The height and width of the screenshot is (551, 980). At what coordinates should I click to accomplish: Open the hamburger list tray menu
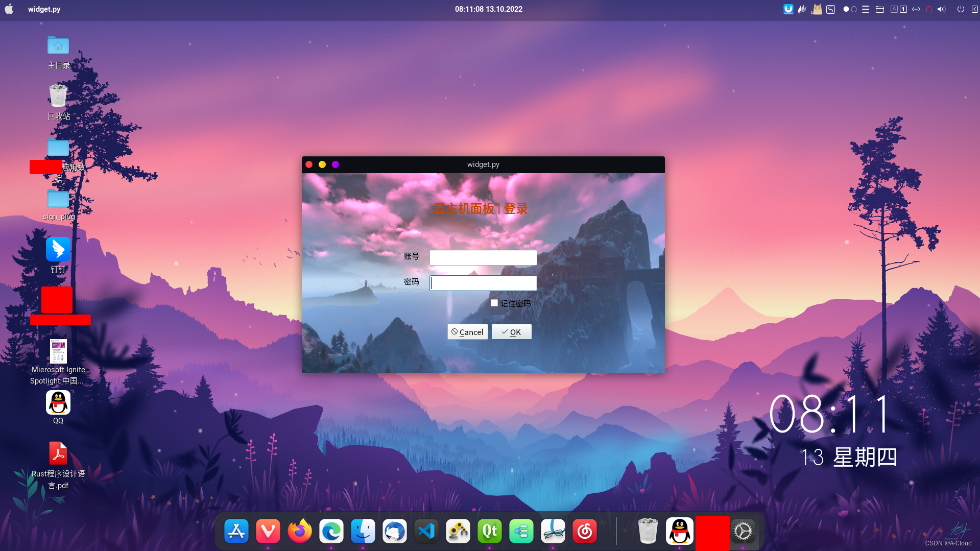point(866,9)
